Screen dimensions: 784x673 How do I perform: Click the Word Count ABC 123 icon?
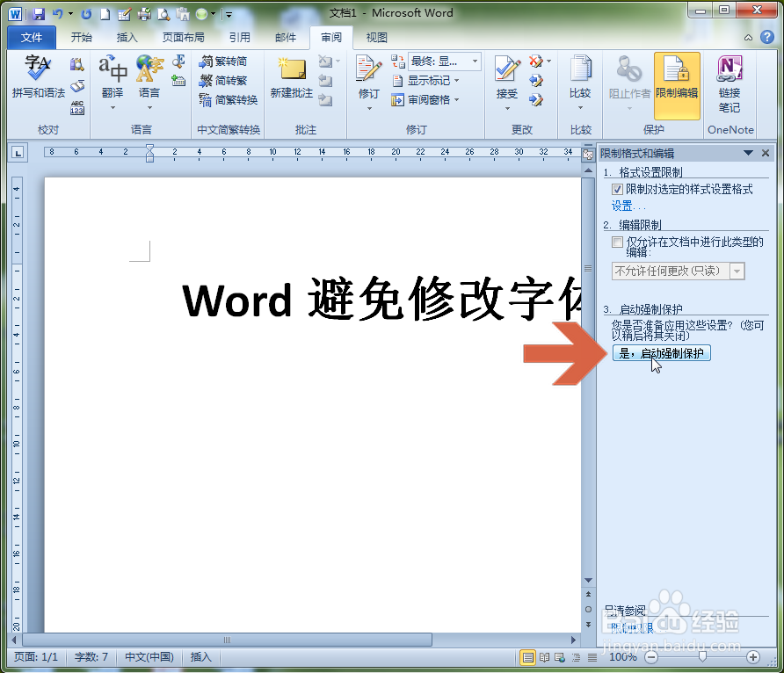pyautogui.click(x=77, y=107)
